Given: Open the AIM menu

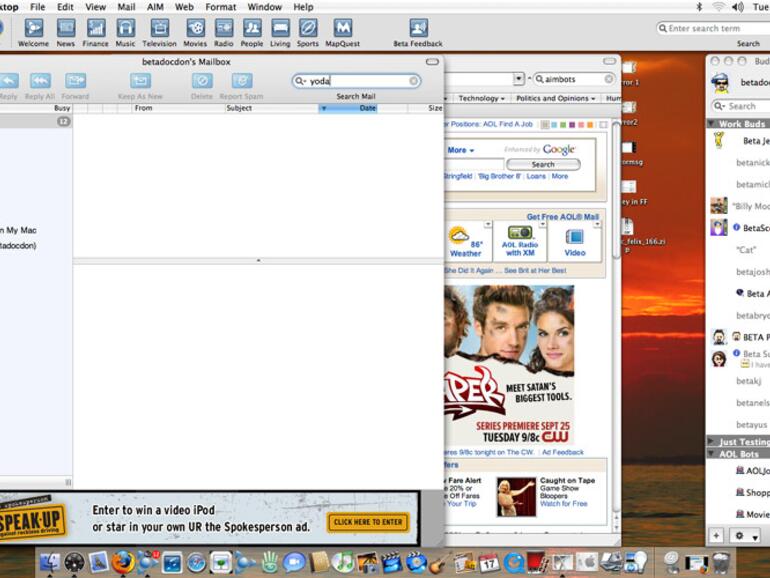Looking at the screenshot, I should pos(155,7).
